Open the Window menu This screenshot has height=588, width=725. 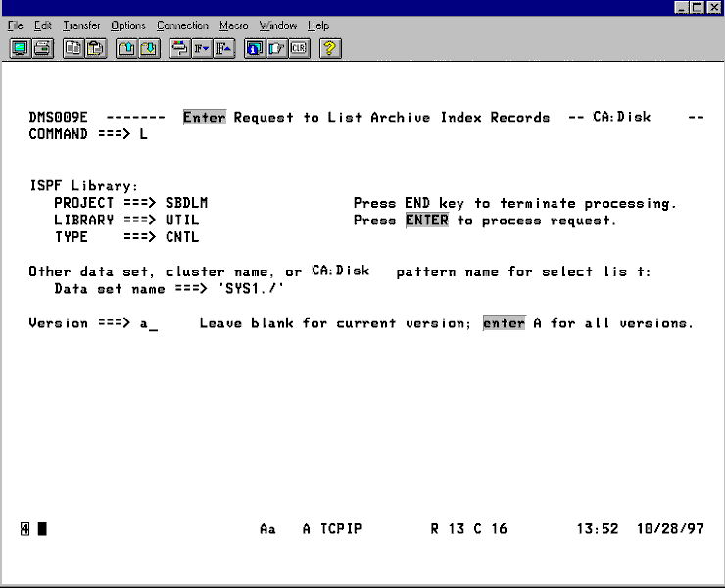[x=278, y=25]
